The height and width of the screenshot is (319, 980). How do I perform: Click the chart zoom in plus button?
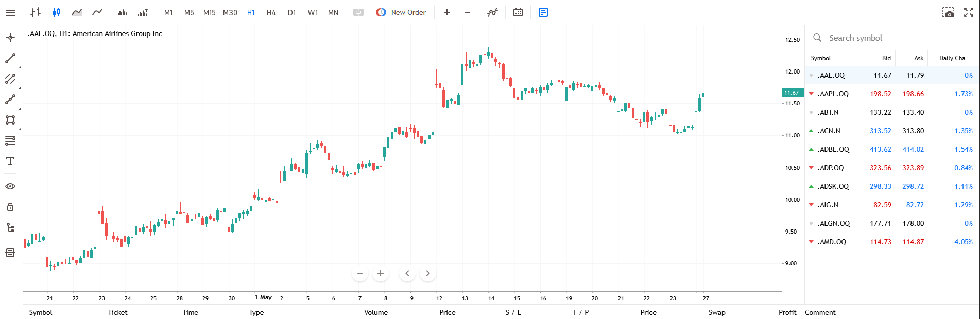pyautogui.click(x=381, y=273)
